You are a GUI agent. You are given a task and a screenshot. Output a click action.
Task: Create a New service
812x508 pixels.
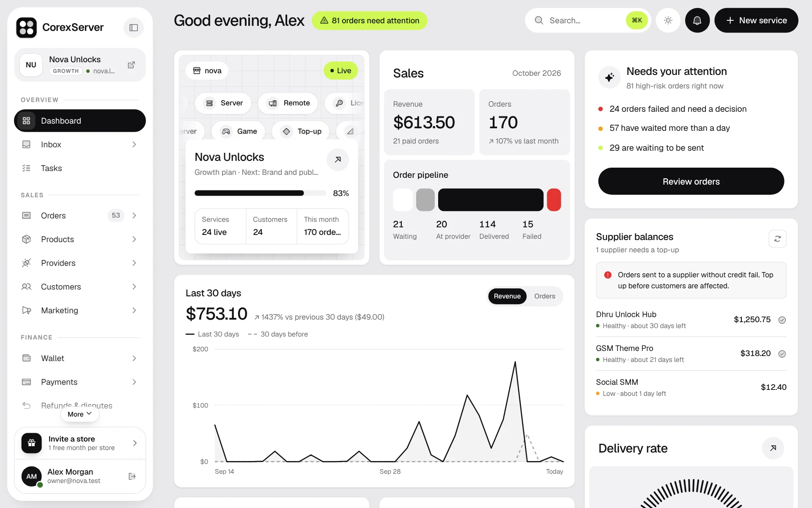[756, 20]
